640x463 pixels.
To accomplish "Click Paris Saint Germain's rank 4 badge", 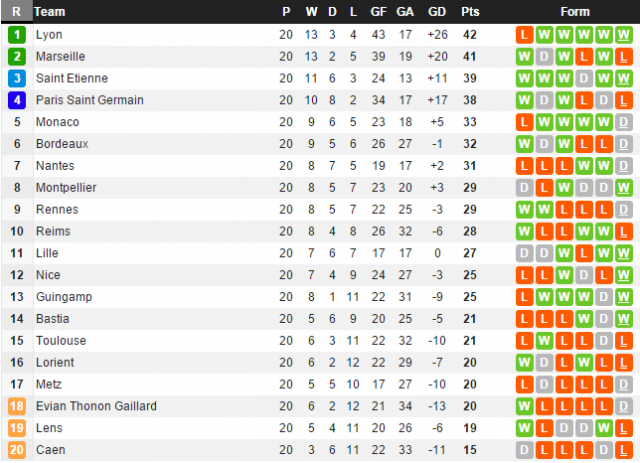I will 17,100.
